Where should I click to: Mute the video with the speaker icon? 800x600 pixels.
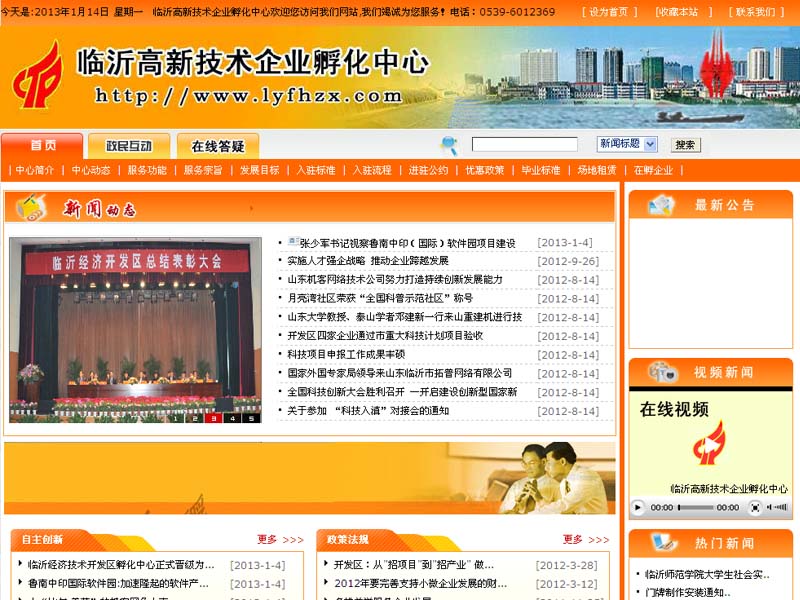[x=769, y=507]
